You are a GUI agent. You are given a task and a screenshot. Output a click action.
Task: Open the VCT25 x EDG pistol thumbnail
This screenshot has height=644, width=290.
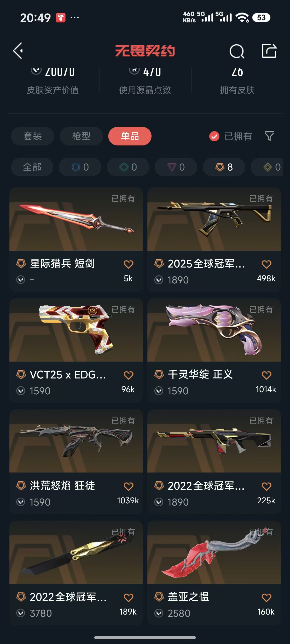coord(76,330)
